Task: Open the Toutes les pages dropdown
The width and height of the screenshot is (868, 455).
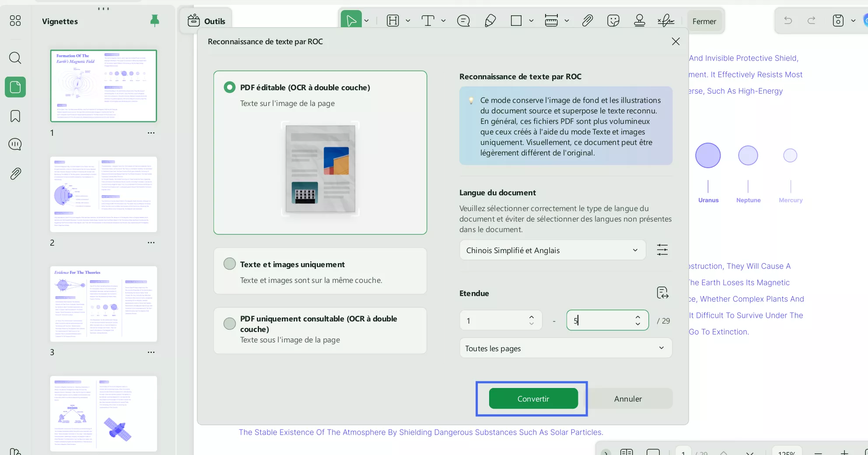Action: click(566, 348)
